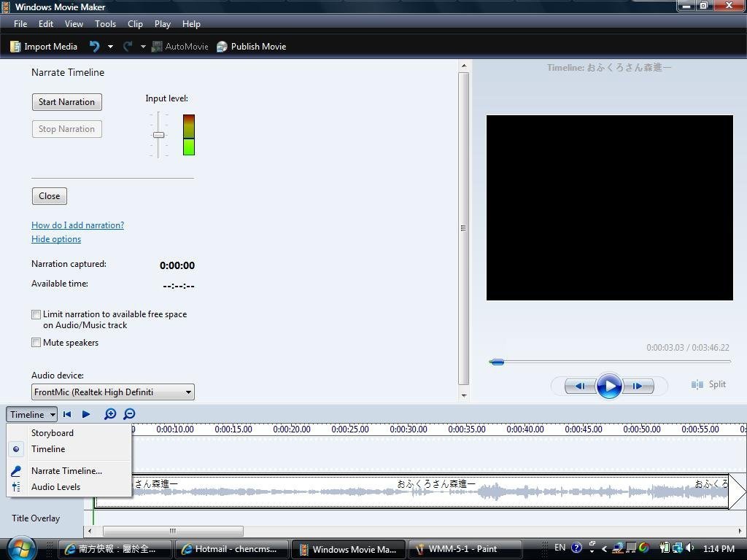Zoom in on the timeline
Image resolution: width=747 pixels, height=560 pixels.
(x=110, y=414)
